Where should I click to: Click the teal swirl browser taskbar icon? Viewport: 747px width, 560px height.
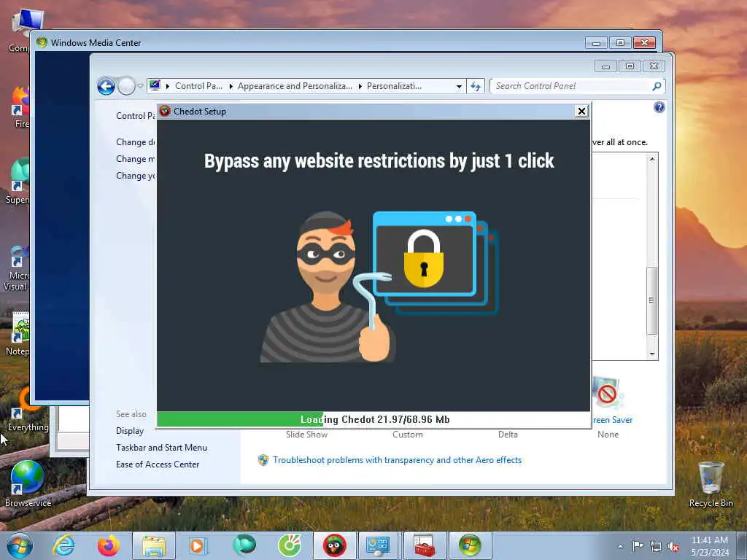point(244,545)
